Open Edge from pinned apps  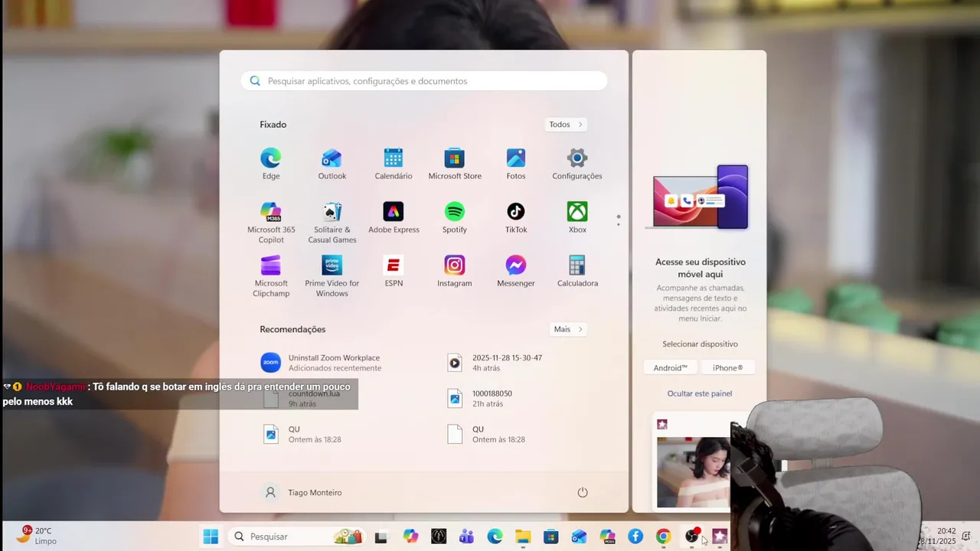tap(270, 164)
